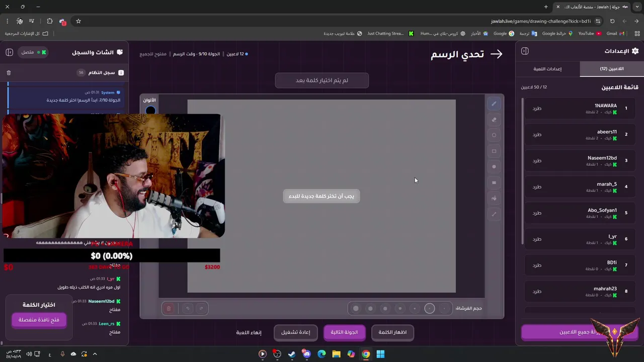Image resolution: width=644 pixels, height=362 pixels.
Task: Select the straight line tool
Action: (x=494, y=214)
